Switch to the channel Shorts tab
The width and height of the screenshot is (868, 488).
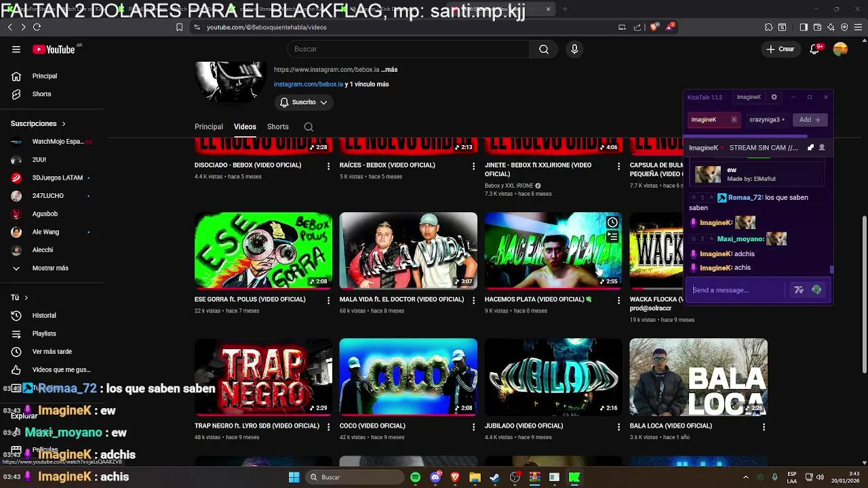[277, 127]
